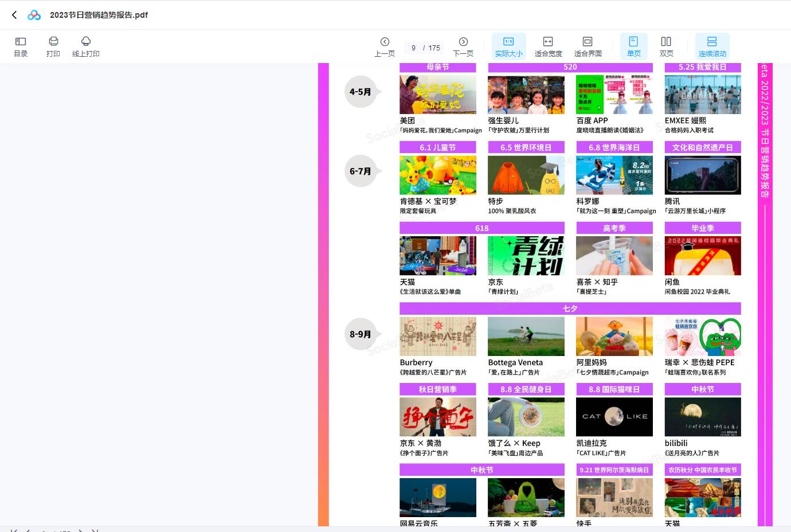Click the 七夕 section header bar
This screenshot has width=791, height=532.
570,308
